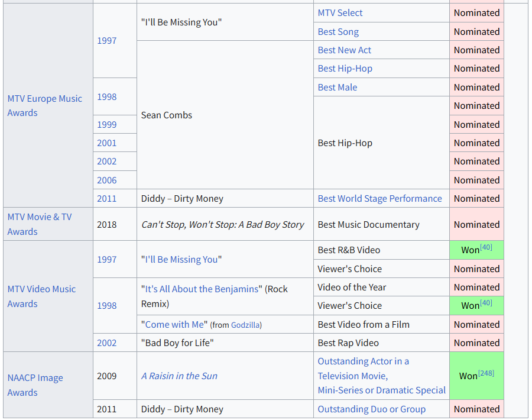Open the MTV Select link

340,12
